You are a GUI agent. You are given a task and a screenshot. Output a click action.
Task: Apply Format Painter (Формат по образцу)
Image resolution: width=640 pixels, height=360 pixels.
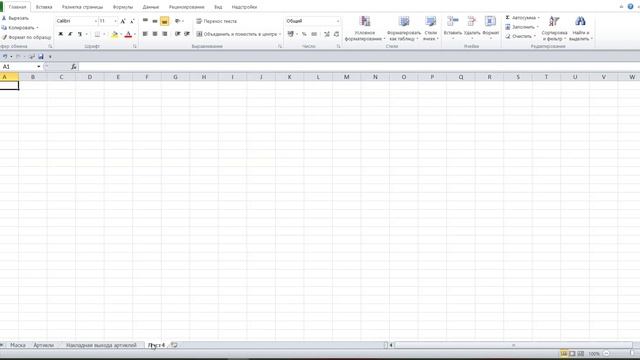click(26, 37)
